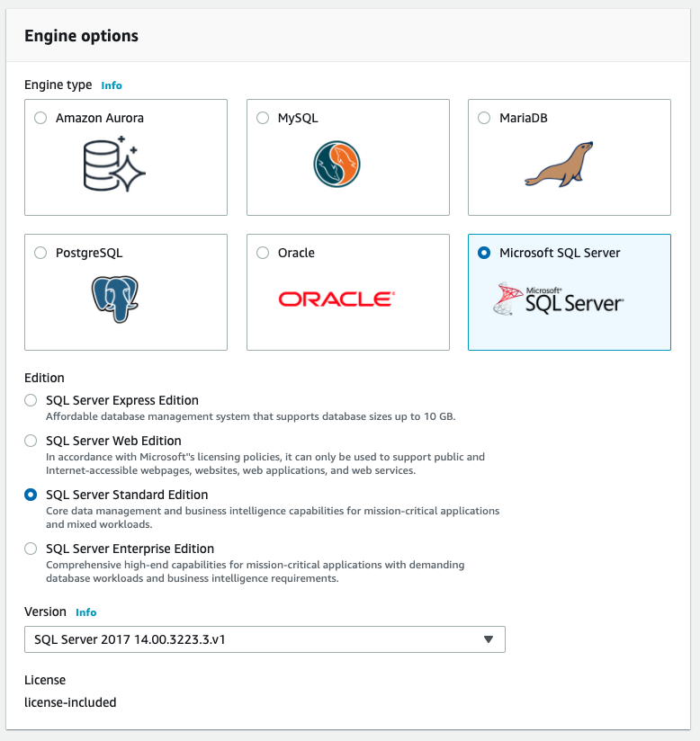Click the Version dropdown arrow
Screen dimensions: 700x741
click(489, 639)
